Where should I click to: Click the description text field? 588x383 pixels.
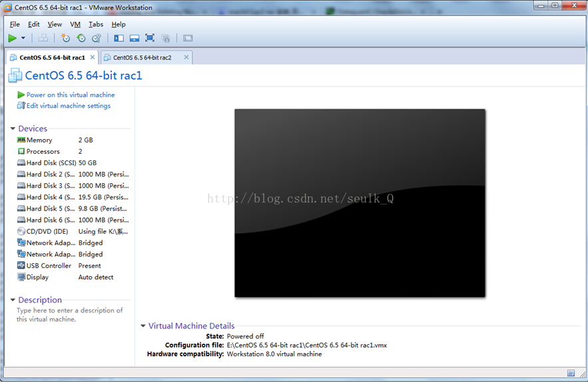tap(70, 315)
